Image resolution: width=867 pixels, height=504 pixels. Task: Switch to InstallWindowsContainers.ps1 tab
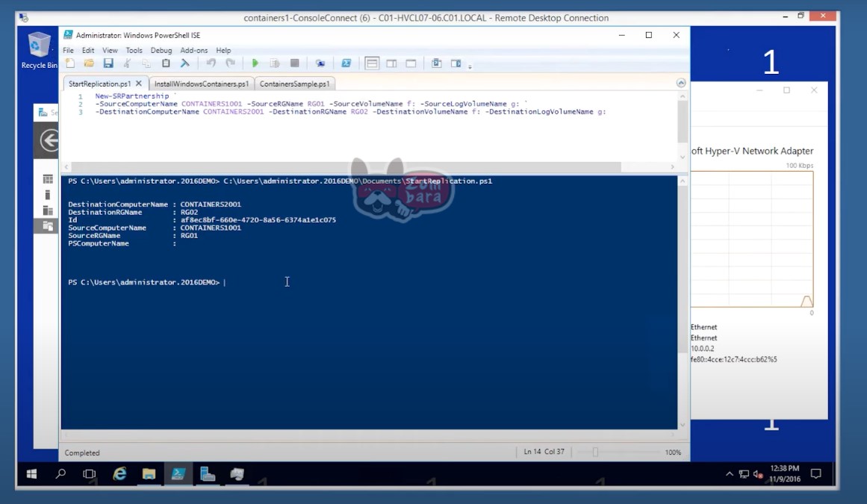coord(202,84)
